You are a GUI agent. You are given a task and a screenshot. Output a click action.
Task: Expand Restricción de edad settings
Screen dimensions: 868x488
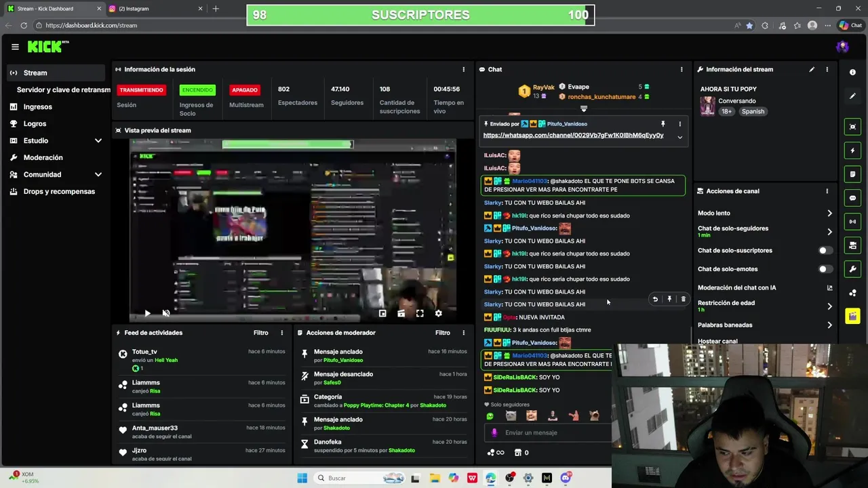[829, 306]
